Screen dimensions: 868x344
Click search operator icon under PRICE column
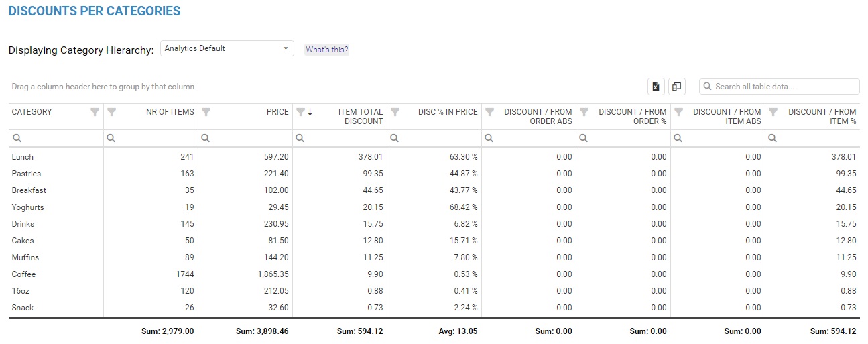click(x=206, y=138)
